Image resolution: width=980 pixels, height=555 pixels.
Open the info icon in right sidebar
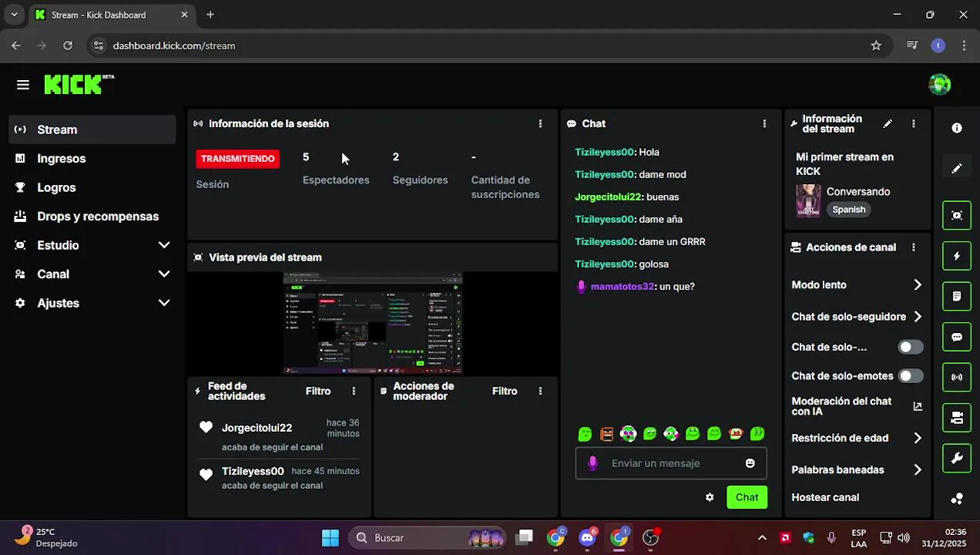coord(957,129)
